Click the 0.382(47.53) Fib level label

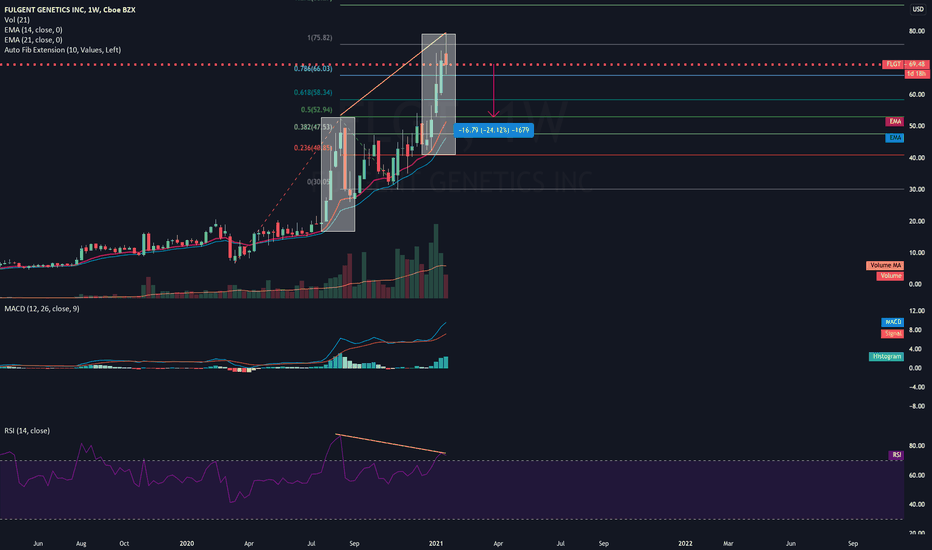313,127
